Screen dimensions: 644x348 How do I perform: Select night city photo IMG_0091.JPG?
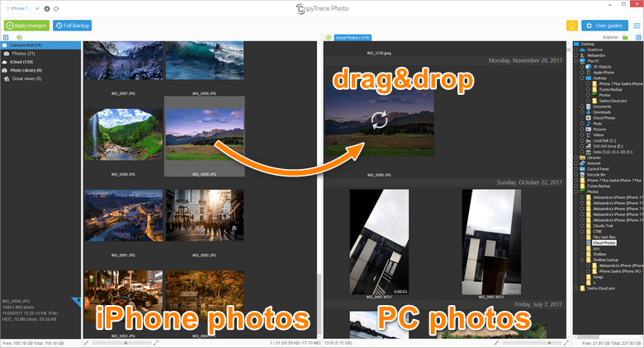tap(123, 215)
